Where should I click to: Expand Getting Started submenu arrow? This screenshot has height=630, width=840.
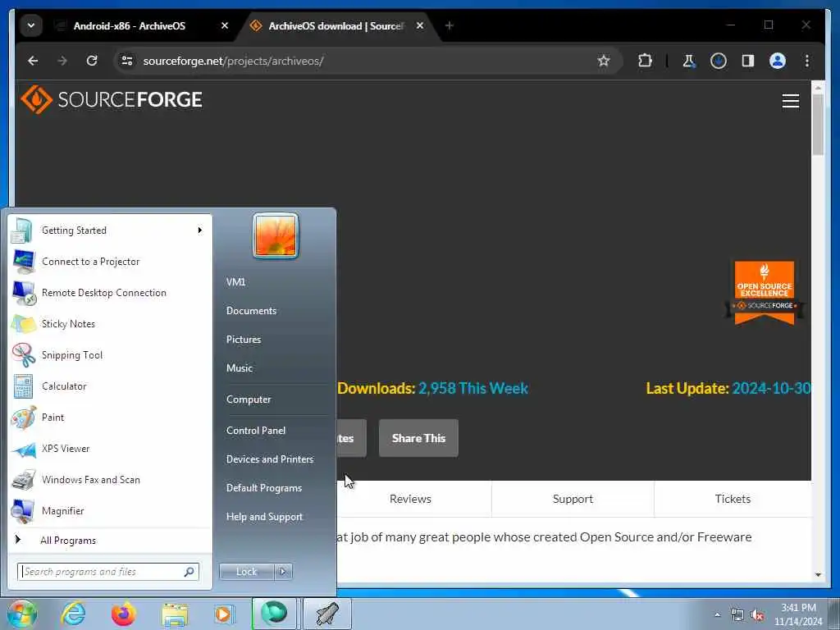tap(200, 231)
